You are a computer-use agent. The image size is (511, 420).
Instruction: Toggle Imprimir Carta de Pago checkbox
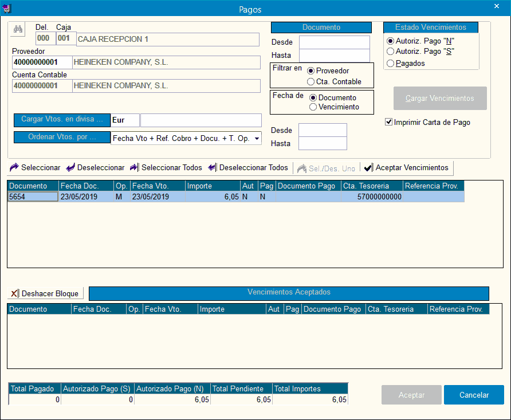coord(389,122)
